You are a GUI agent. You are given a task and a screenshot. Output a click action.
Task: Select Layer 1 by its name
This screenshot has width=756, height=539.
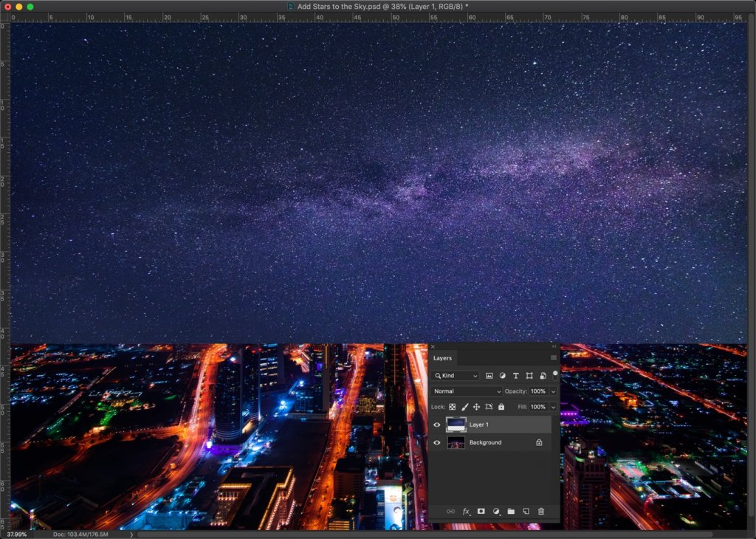tap(478, 425)
